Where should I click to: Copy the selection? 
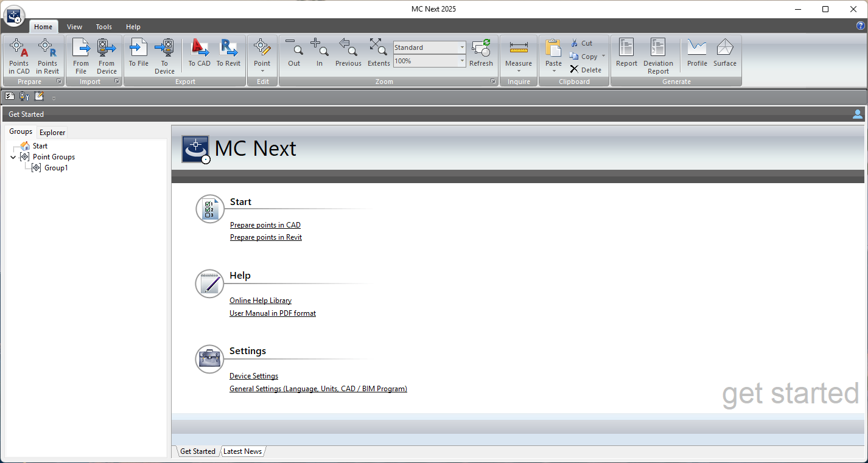(584, 57)
